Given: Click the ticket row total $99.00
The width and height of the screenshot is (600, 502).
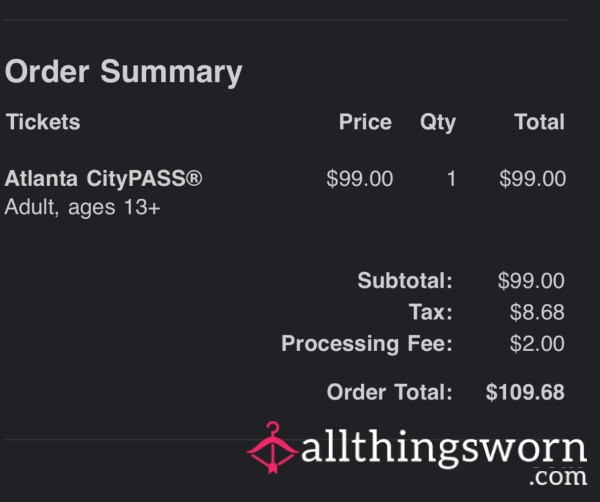Looking at the screenshot, I should [532, 179].
